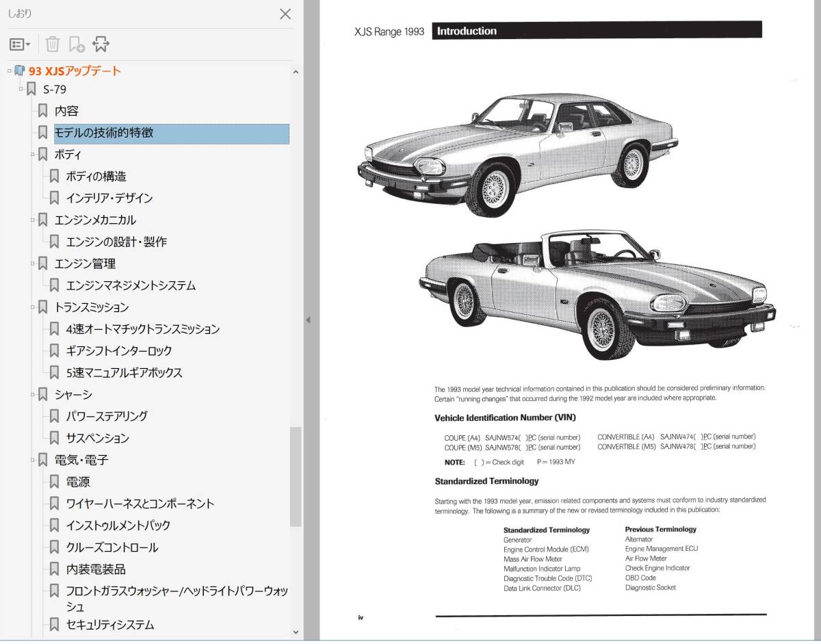
Task: Collapse the 電気・電子 section
Action: [32, 460]
